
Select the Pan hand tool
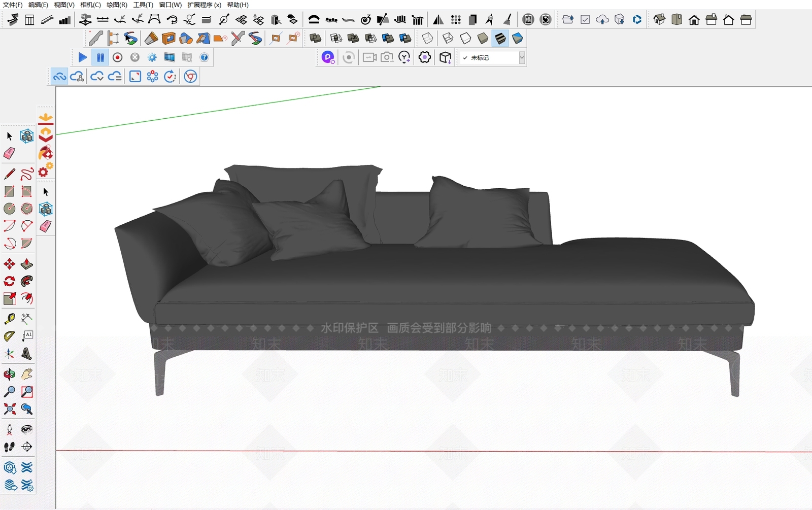point(27,375)
